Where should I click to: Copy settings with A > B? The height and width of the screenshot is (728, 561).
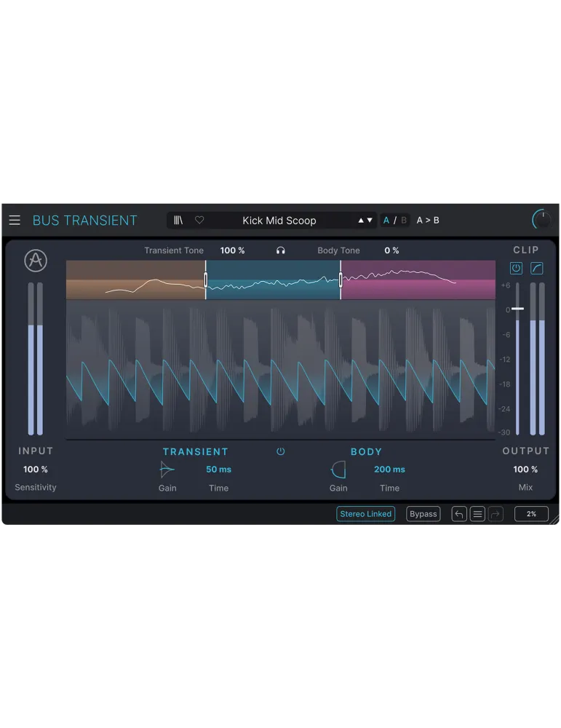click(427, 221)
